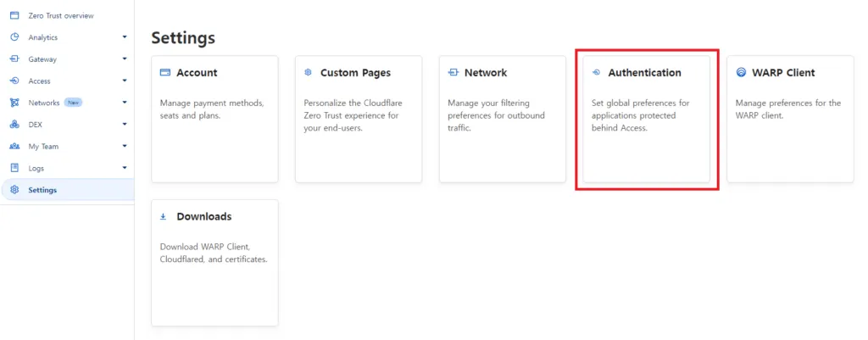Image resolution: width=868 pixels, height=340 pixels.
Task: Select Settings in the sidebar
Action: click(42, 190)
